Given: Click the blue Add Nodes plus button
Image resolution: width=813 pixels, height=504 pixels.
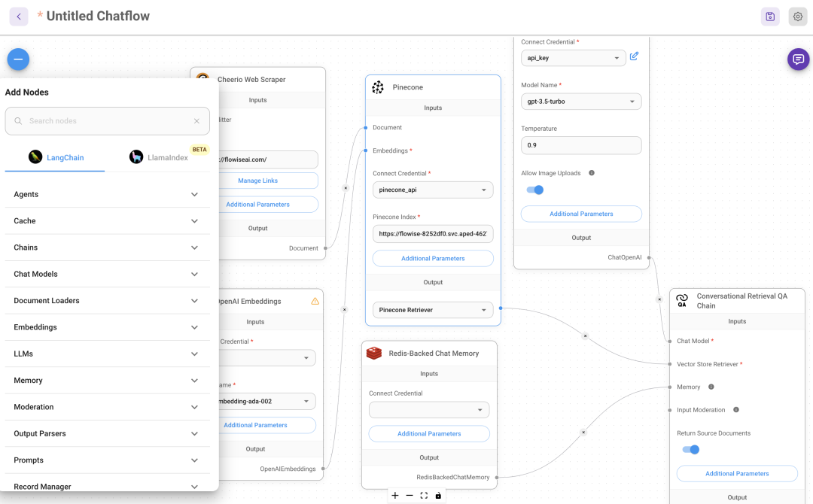Looking at the screenshot, I should tap(17, 59).
